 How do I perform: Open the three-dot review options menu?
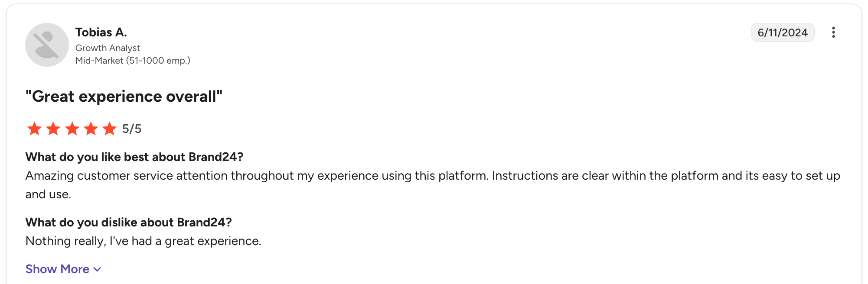(833, 32)
